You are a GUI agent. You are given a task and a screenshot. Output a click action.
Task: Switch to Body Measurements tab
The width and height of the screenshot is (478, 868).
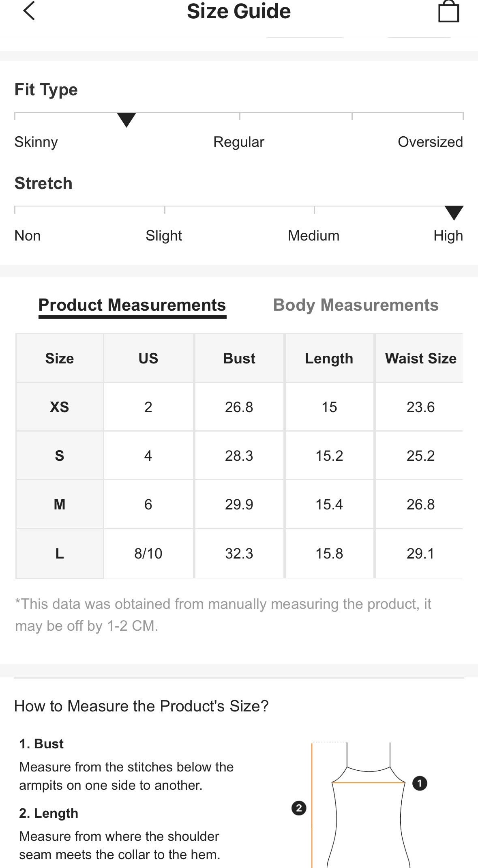click(x=356, y=305)
